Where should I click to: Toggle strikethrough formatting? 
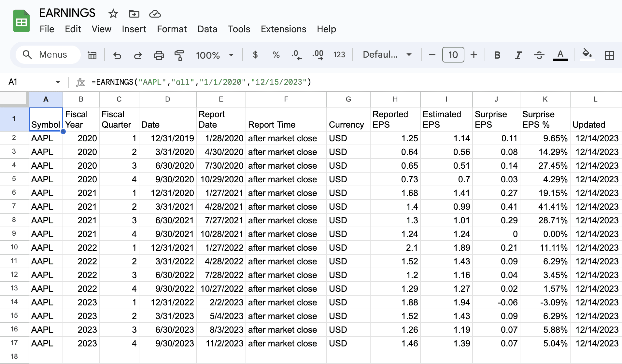539,55
